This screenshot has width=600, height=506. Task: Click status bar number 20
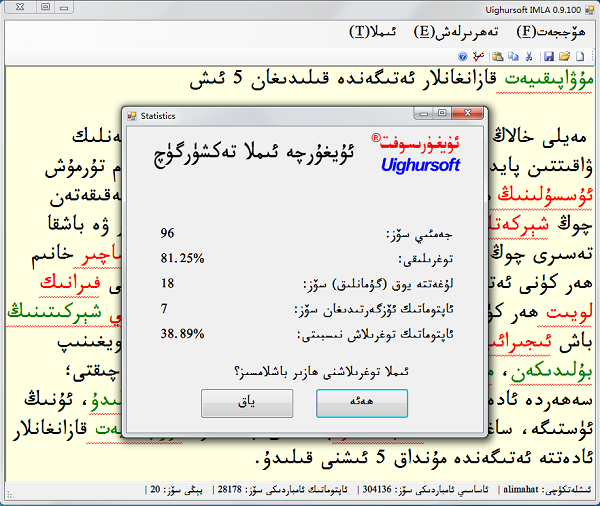[x=155, y=490]
